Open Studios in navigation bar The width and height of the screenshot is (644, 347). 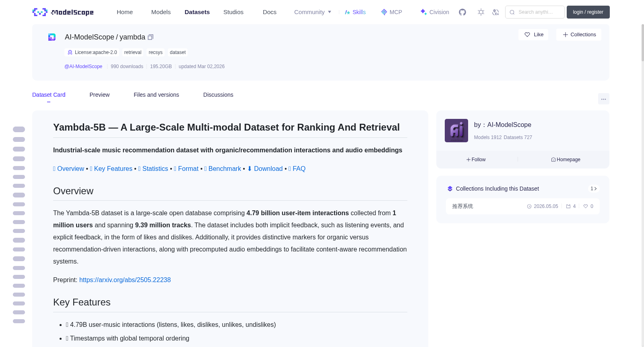tap(233, 12)
